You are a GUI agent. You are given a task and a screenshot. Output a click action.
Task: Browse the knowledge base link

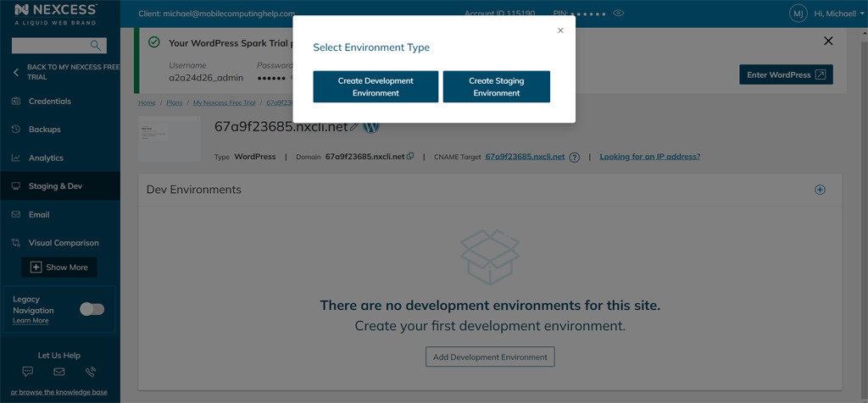tap(58, 392)
